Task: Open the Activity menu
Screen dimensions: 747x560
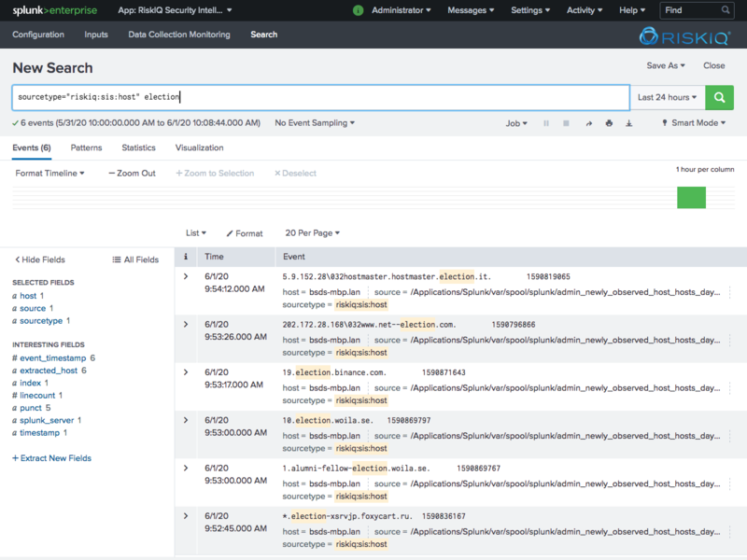Action: (585, 10)
